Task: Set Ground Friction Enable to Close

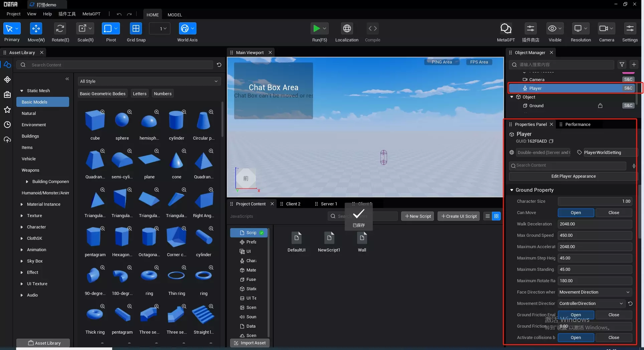Action: coord(614,315)
